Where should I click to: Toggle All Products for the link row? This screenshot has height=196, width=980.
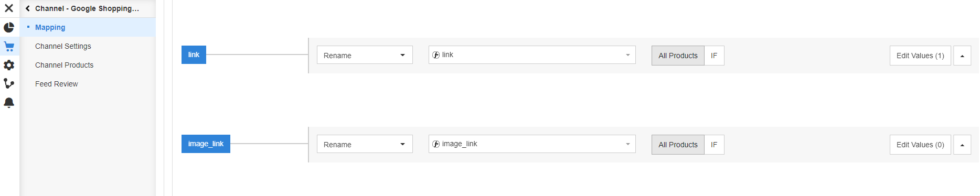tap(678, 56)
